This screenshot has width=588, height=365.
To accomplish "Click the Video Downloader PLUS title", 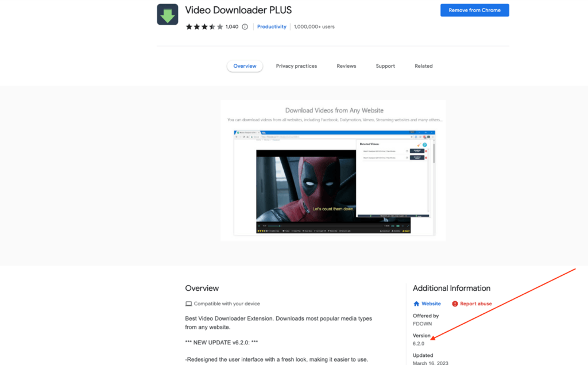I will point(238,10).
